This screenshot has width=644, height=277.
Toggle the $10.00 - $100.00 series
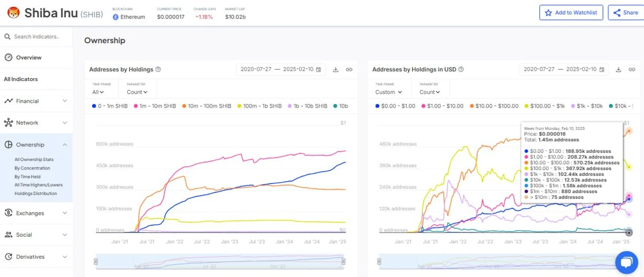pos(494,106)
